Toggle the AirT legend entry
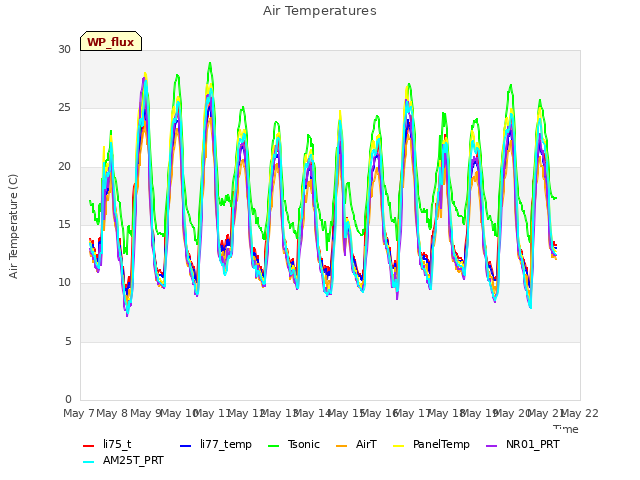This screenshot has height=480, width=640. click(356, 444)
